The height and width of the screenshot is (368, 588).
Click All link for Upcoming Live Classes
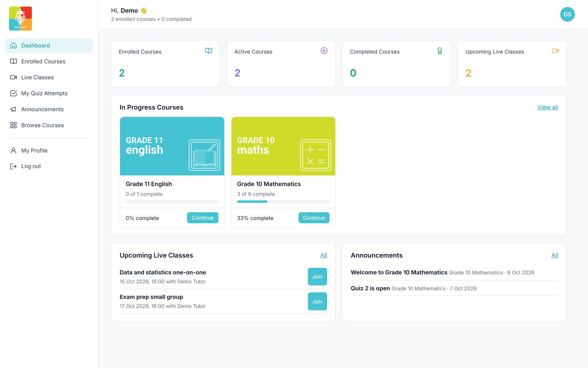[323, 255]
